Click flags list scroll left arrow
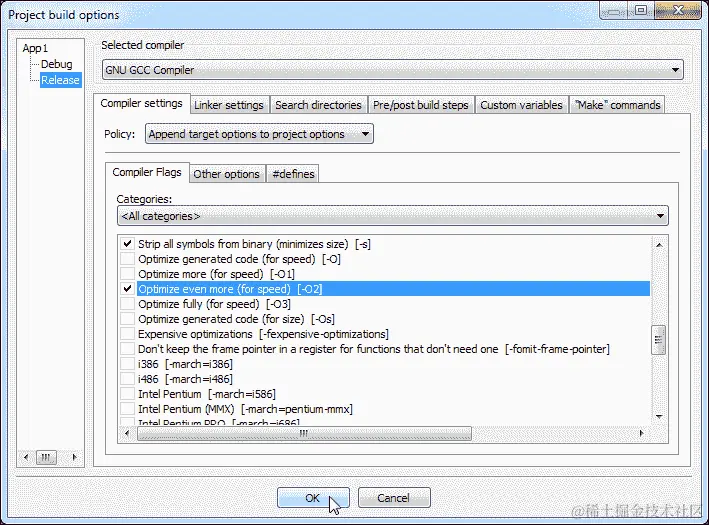709x525 pixels. (x=127, y=433)
